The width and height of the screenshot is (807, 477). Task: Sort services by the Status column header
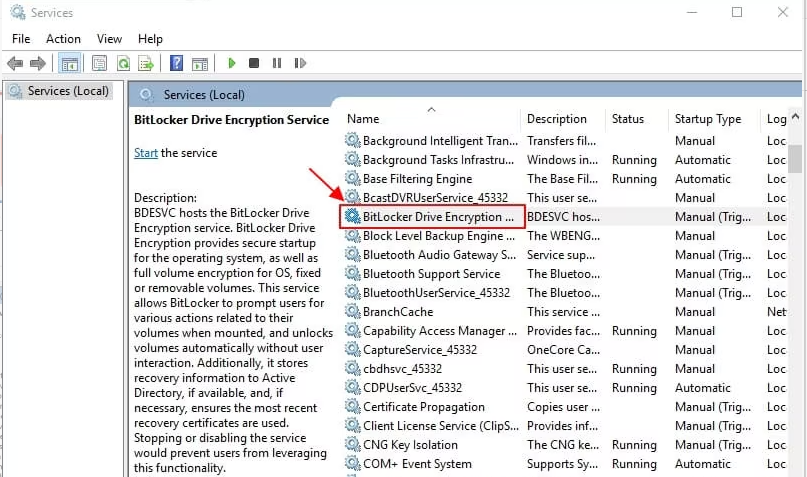pos(628,119)
